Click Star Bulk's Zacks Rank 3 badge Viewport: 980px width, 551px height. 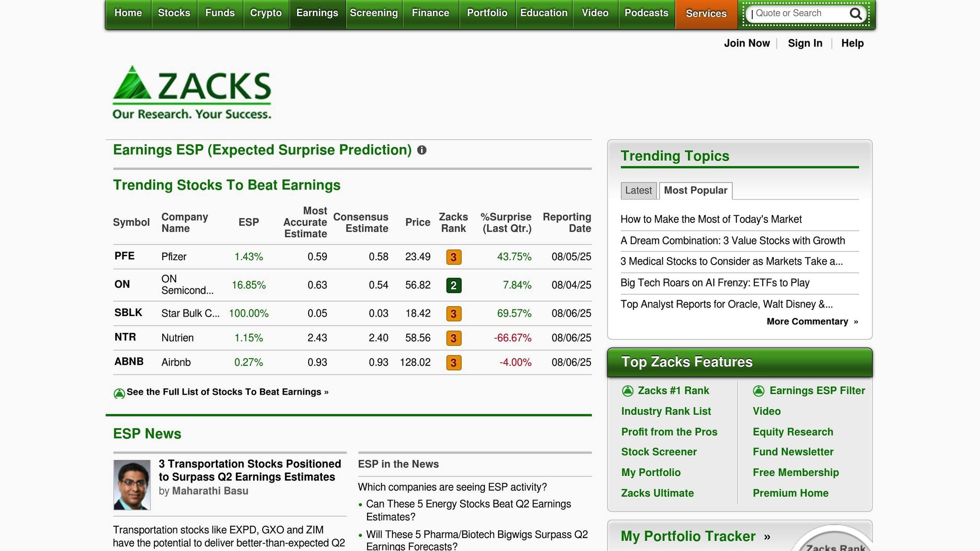tap(454, 314)
